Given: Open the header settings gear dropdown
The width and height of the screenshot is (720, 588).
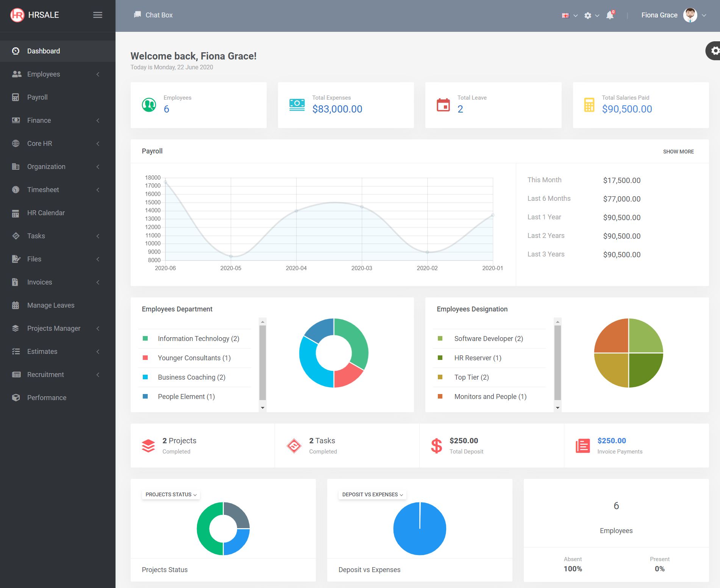Looking at the screenshot, I should pos(592,16).
